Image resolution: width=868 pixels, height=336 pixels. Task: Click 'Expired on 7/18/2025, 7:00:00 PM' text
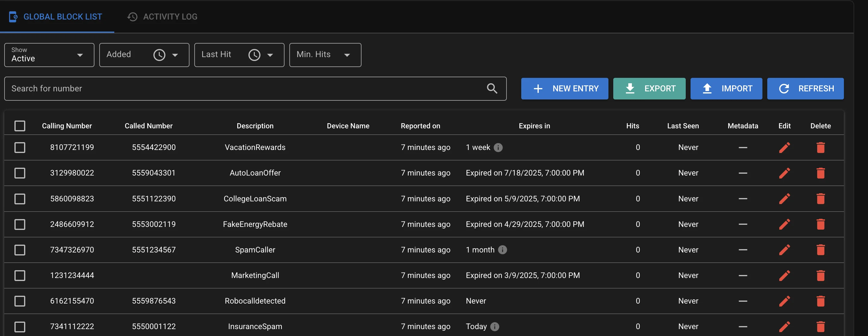tap(525, 173)
